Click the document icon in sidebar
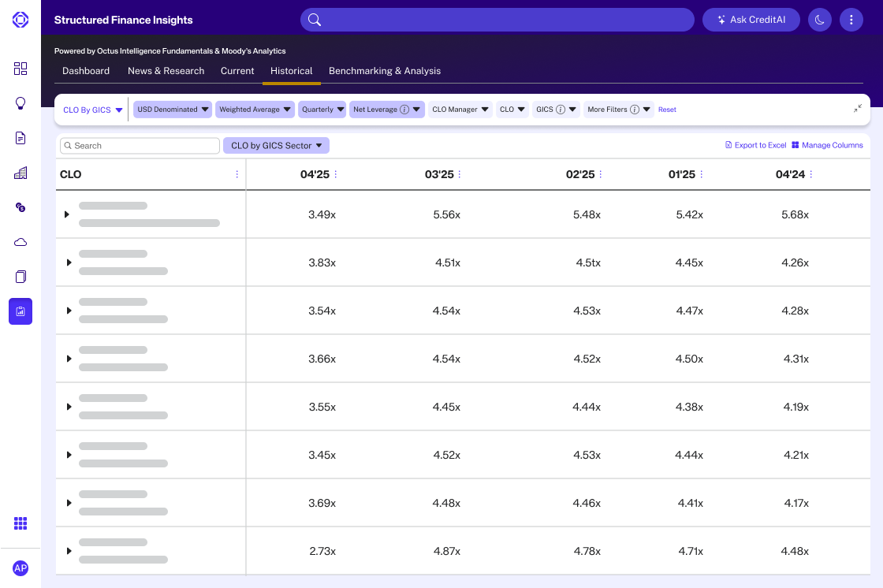This screenshot has width=883, height=588. (20, 138)
